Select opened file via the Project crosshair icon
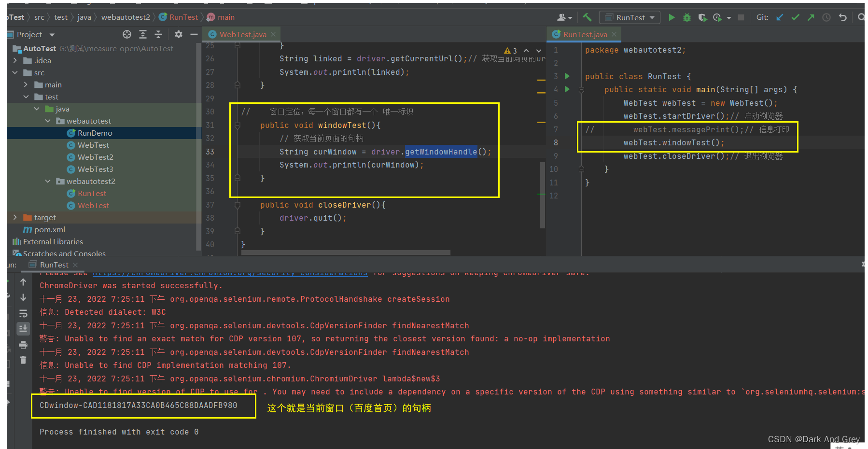 click(127, 34)
